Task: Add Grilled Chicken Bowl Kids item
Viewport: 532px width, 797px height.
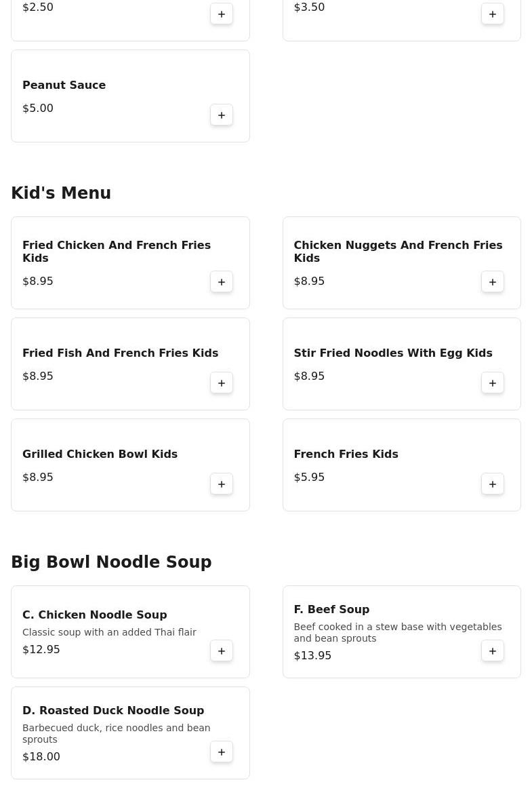Action: click(222, 484)
